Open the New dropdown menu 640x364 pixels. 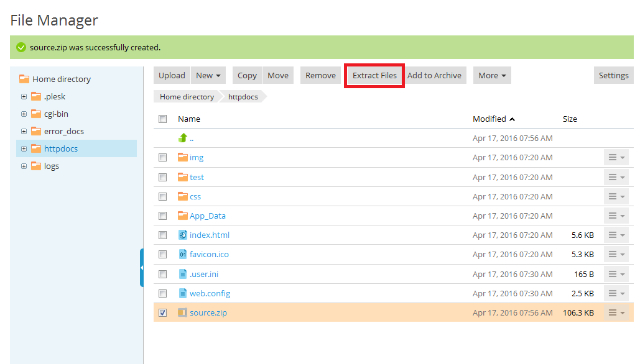[x=208, y=75]
